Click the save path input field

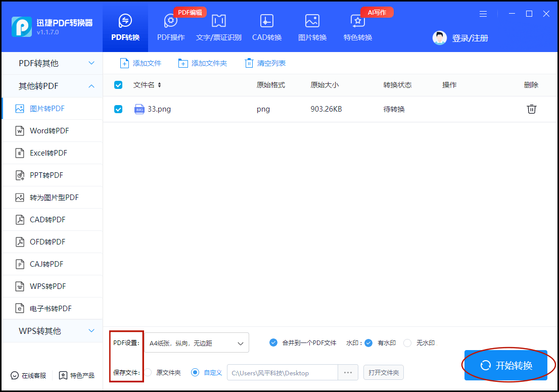click(282, 372)
